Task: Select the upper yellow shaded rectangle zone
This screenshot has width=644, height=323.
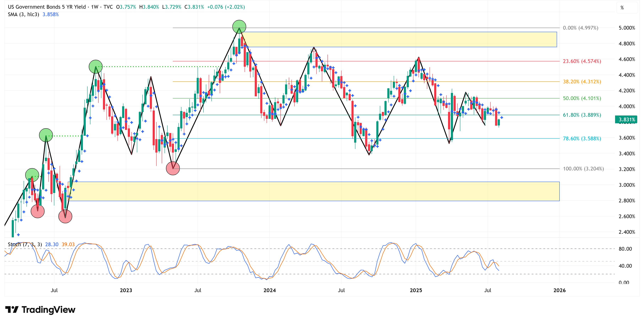Action: tap(400, 40)
